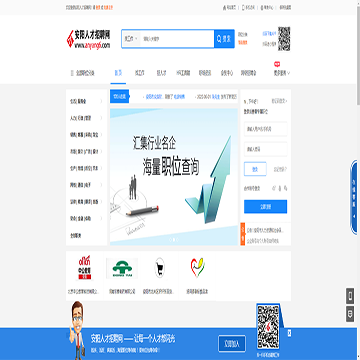The width and height of the screenshot is (360, 360).
Task: Click the 立即加入 button on bottom banner
Action: [232, 344]
